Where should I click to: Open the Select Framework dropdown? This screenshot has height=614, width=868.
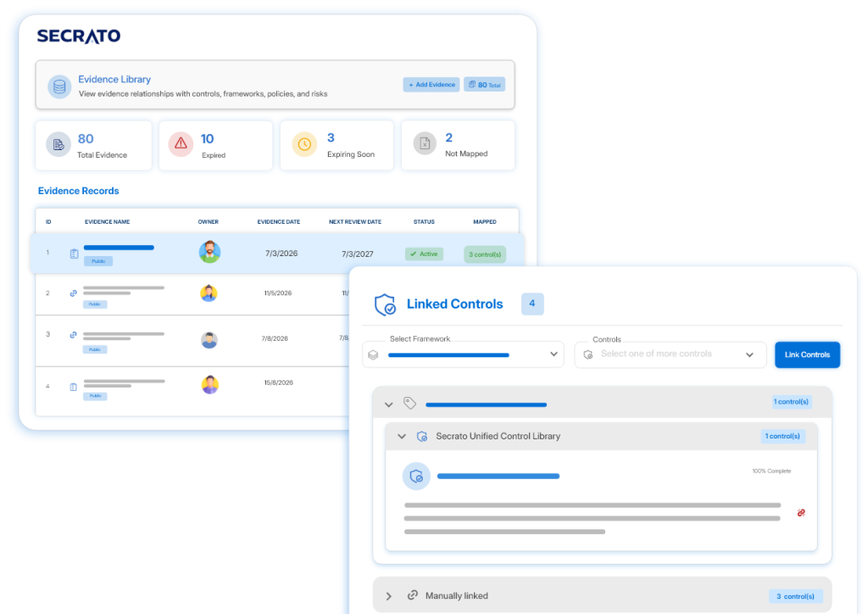pos(463,354)
